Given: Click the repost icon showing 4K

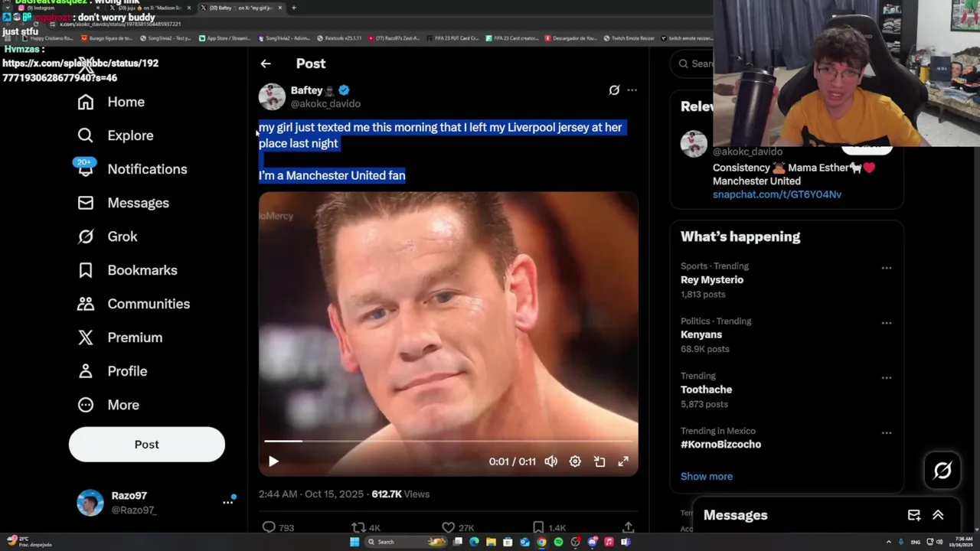Looking at the screenshot, I should pyautogui.click(x=358, y=527).
